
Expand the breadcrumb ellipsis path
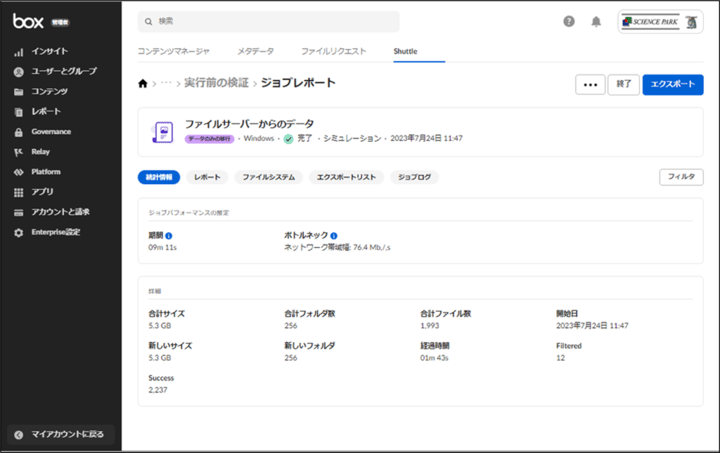pyautogui.click(x=166, y=84)
